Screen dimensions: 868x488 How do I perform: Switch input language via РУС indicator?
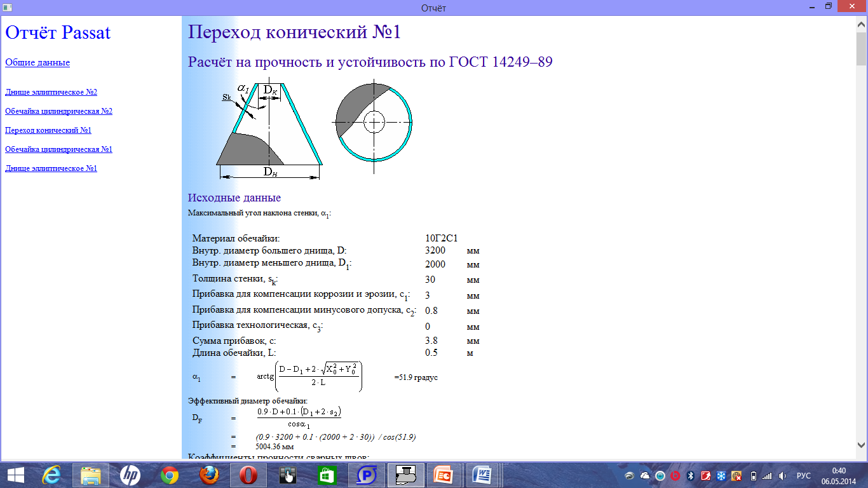pos(804,476)
